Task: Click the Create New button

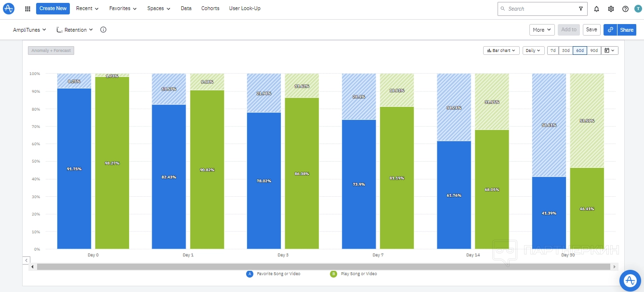Action: (x=53, y=9)
